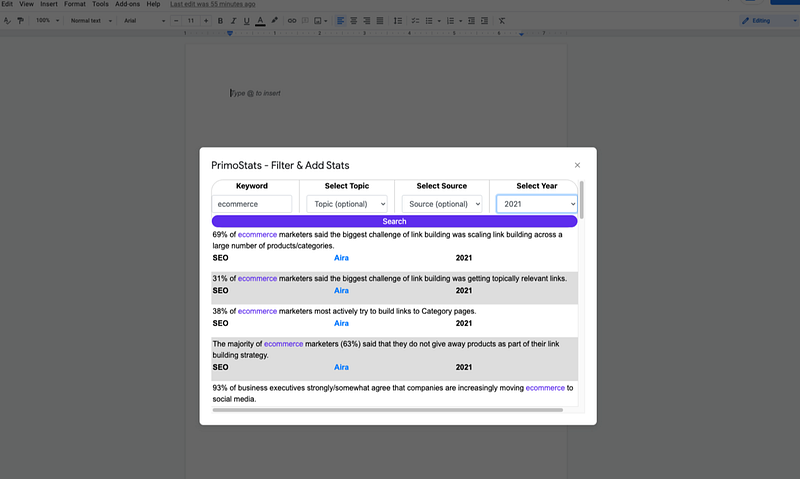Click the right indent marker on the ruler
Image resolution: width=800 pixels, height=479 pixels.
(x=521, y=34)
